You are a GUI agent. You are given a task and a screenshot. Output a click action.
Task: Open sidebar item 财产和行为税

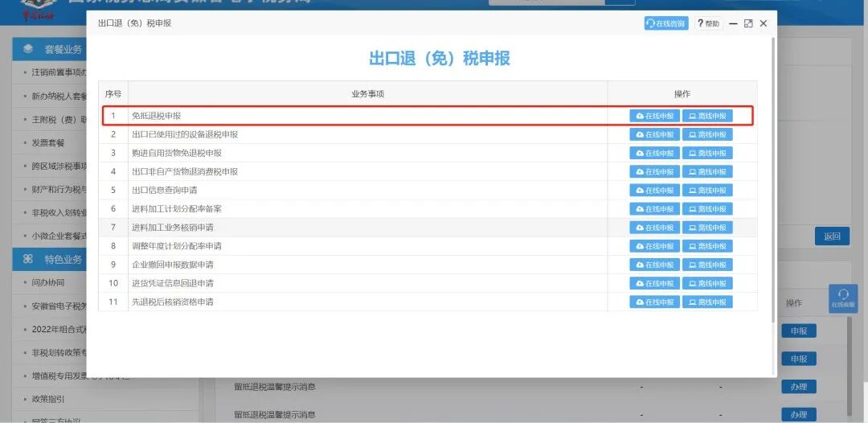coord(59,189)
